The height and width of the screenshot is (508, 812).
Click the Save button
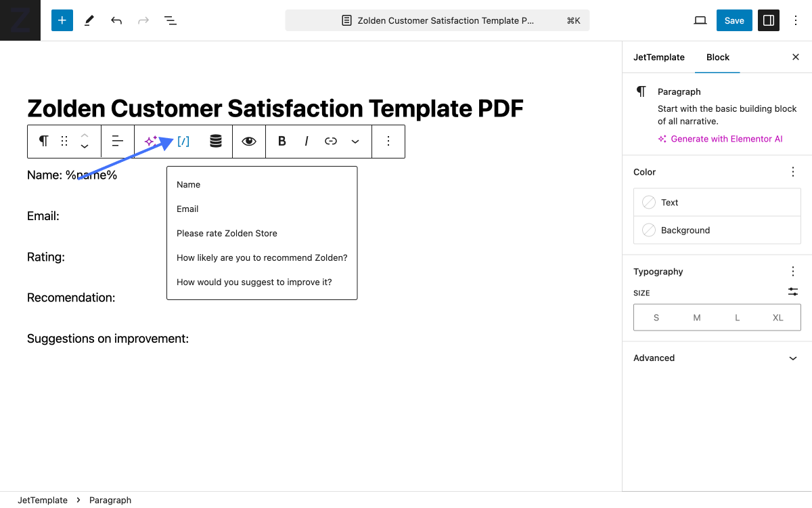tap(734, 20)
